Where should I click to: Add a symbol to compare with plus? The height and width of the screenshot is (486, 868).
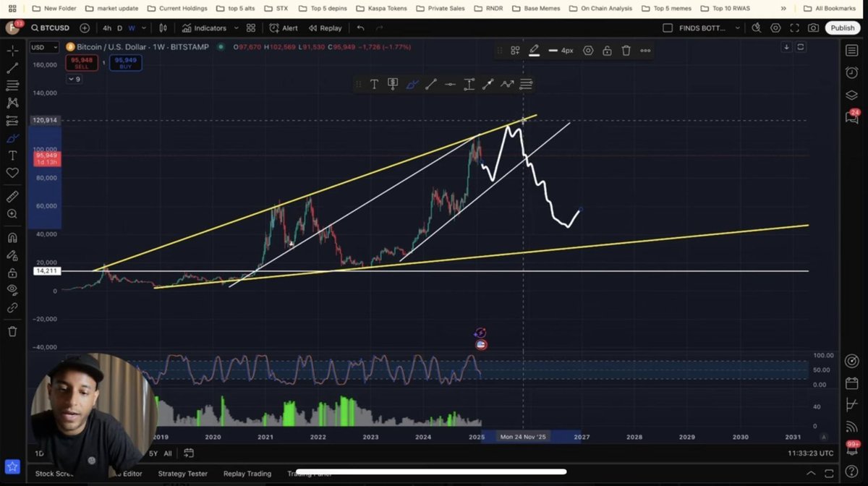[x=85, y=28]
